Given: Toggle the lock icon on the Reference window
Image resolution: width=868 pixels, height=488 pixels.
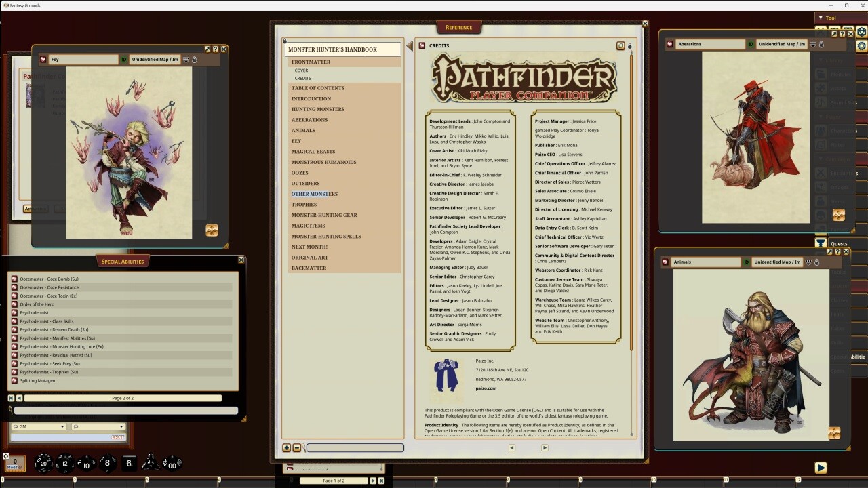Looking at the screenshot, I should point(629,46).
